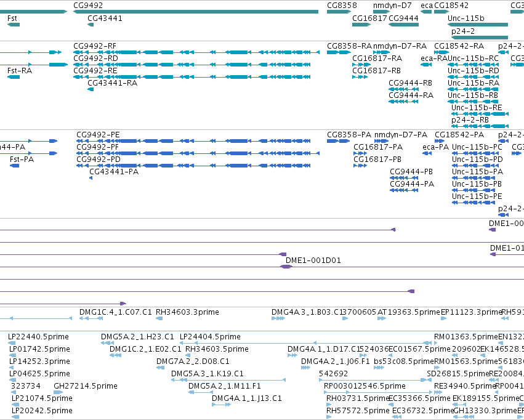Click the CG9492-RE transcript label
Image resolution: width=524 pixels, height=420 pixels.
tap(95, 71)
